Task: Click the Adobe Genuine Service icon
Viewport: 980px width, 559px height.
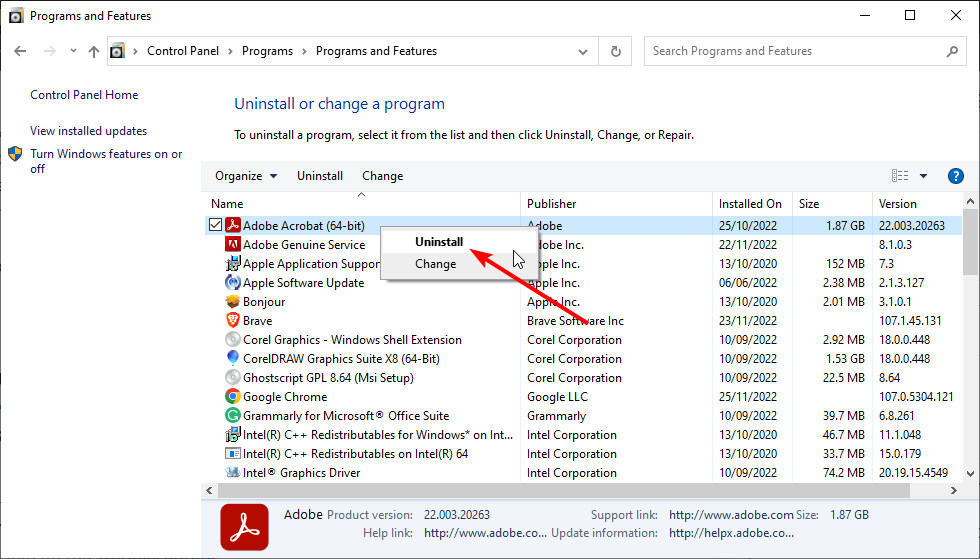Action: [x=232, y=244]
